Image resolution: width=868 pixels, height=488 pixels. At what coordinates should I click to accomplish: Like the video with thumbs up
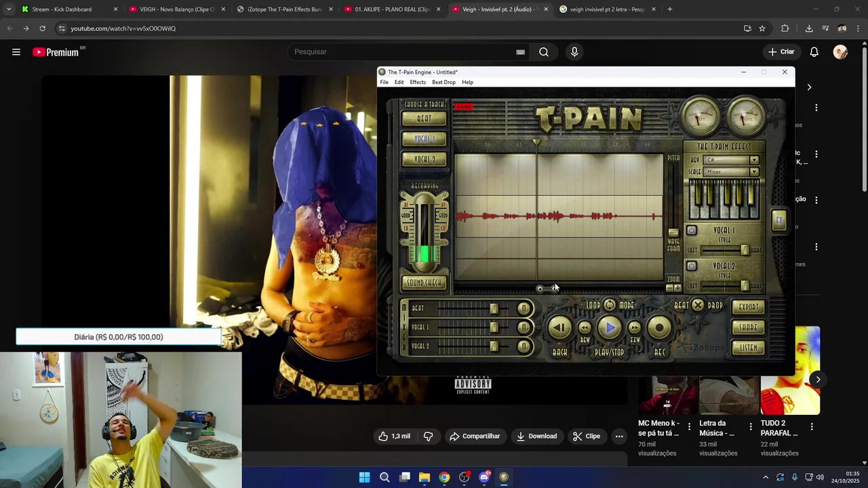[x=394, y=436]
